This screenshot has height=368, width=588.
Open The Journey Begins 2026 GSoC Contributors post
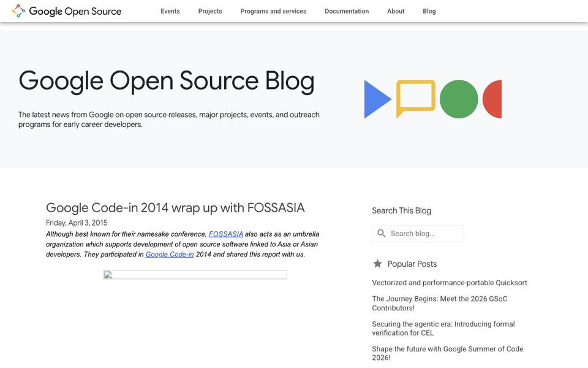440,304
